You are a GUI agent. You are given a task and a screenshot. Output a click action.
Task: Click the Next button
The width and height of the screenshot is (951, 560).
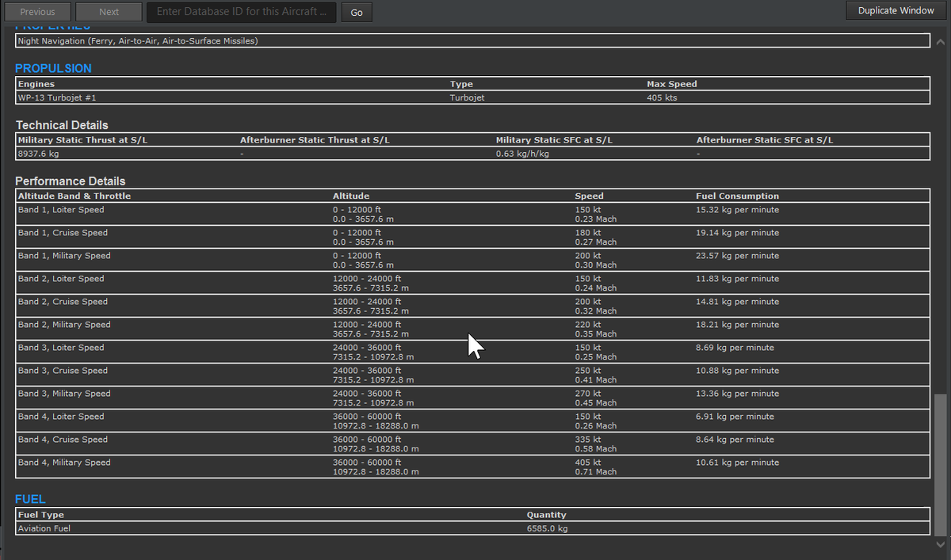(x=109, y=12)
